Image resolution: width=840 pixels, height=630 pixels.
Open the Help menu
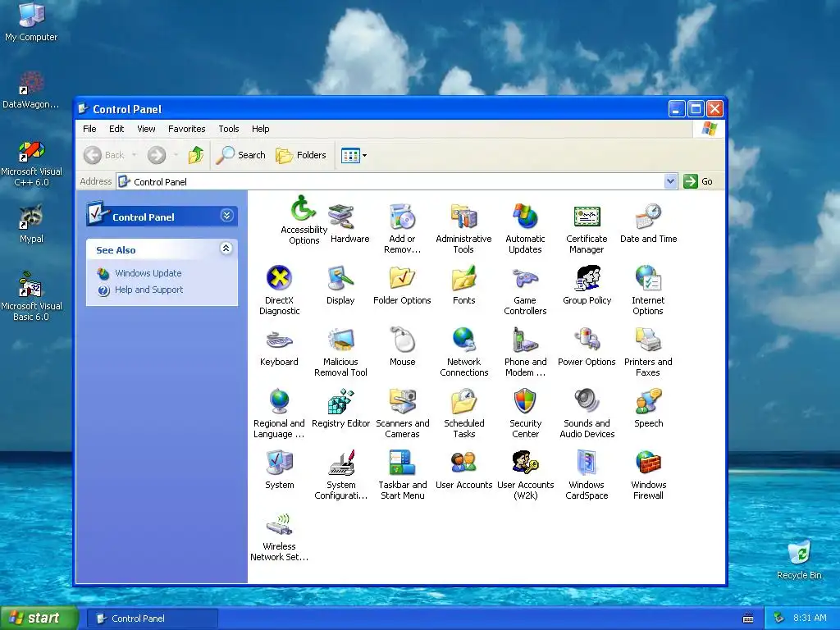pos(260,129)
